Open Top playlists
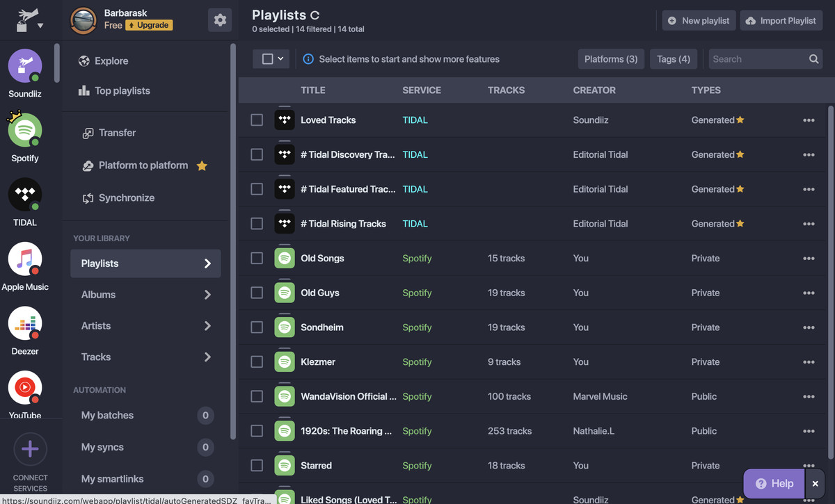This screenshot has width=835, height=504. (114, 91)
